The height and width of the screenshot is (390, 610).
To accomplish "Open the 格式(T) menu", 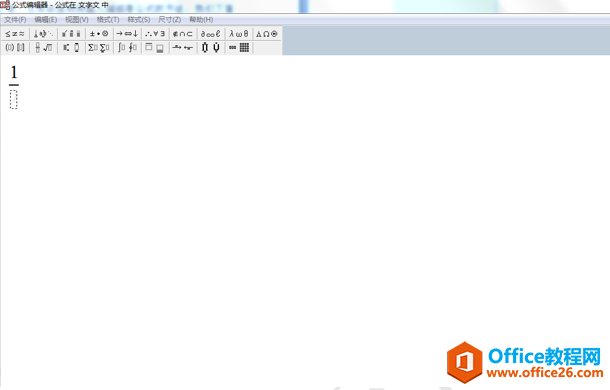I will click(108, 19).
